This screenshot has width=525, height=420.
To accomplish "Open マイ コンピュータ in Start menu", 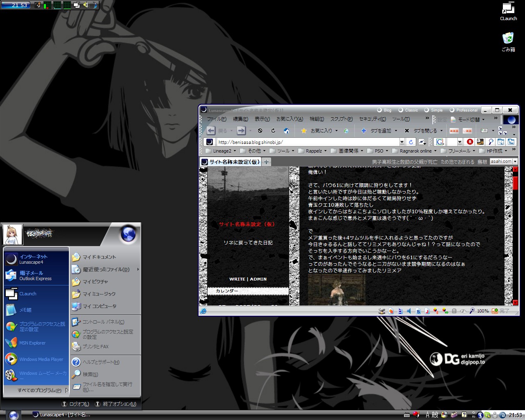I will click(x=105, y=306).
